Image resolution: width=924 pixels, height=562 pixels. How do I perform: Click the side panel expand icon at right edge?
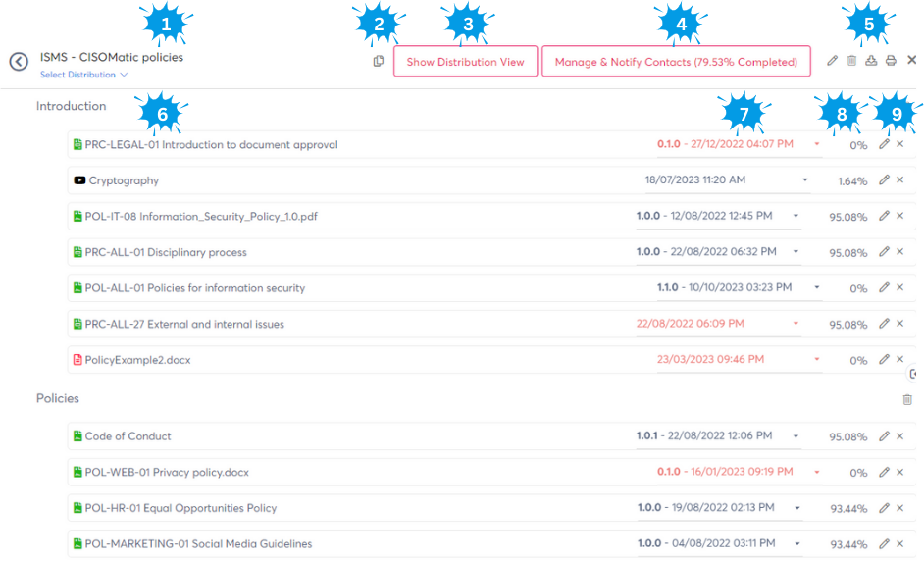pyautogui.click(x=913, y=374)
